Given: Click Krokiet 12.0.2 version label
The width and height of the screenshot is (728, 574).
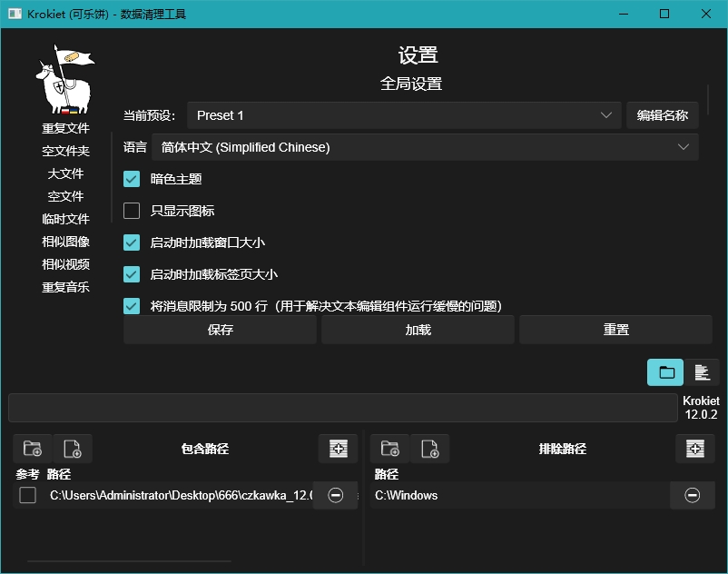Looking at the screenshot, I should pyautogui.click(x=701, y=408).
